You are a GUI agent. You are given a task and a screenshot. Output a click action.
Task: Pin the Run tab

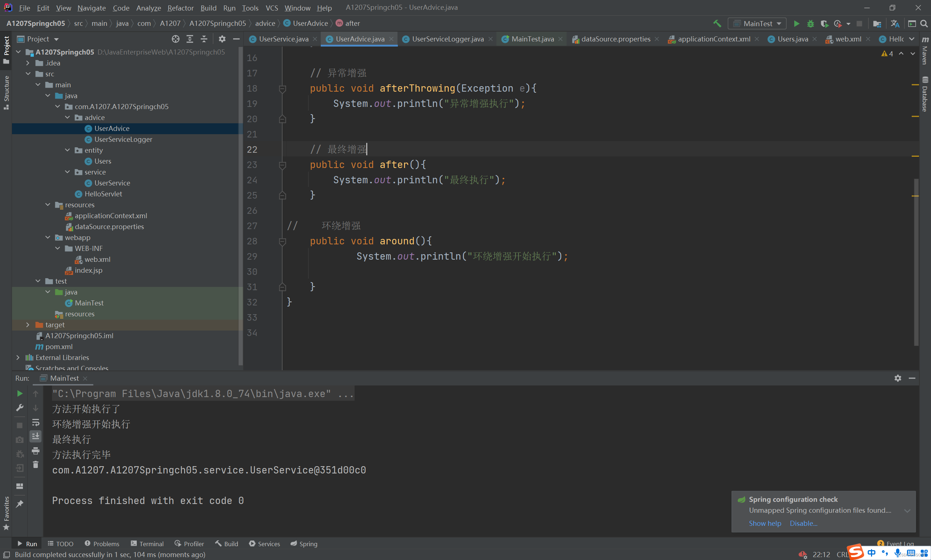(x=20, y=504)
